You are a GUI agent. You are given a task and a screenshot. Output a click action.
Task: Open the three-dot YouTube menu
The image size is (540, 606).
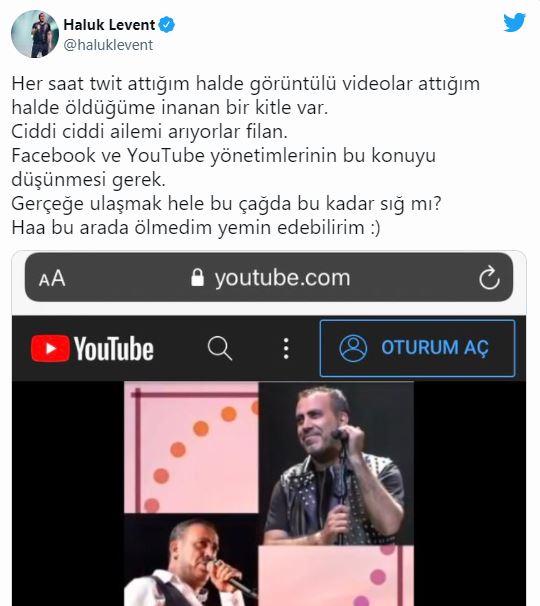[x=286, y=348]
